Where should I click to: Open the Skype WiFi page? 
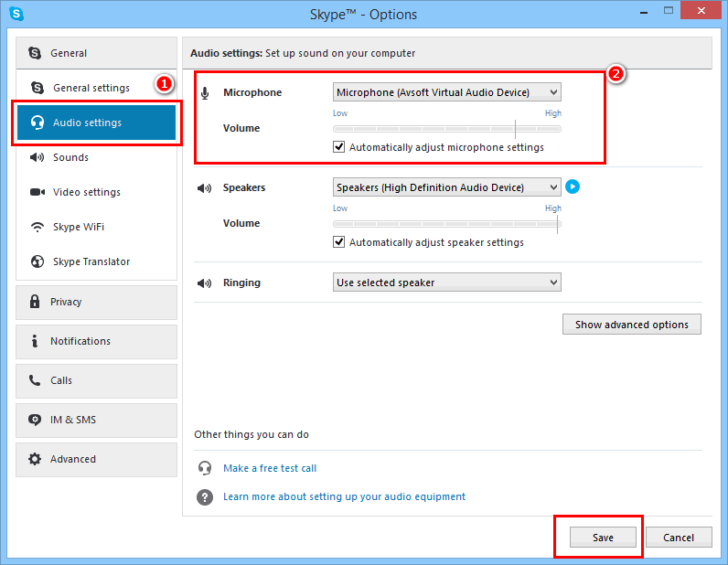coord(97,227)
